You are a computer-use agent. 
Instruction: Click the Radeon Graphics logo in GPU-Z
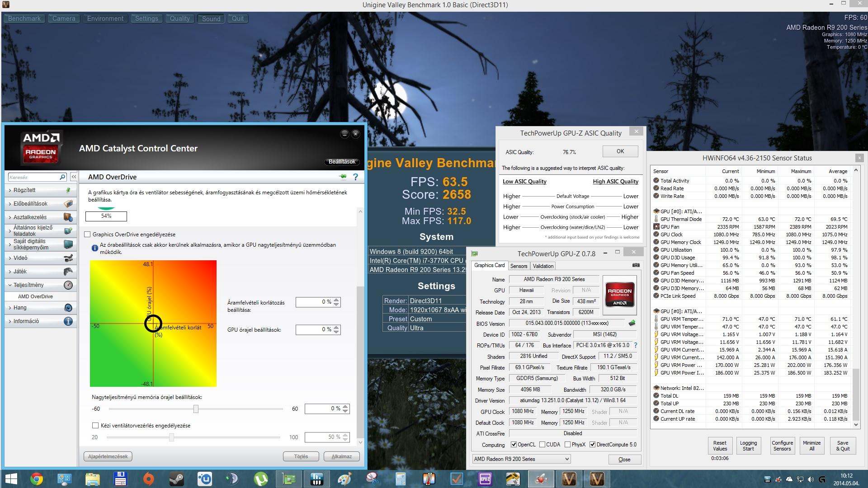(619, 295)
